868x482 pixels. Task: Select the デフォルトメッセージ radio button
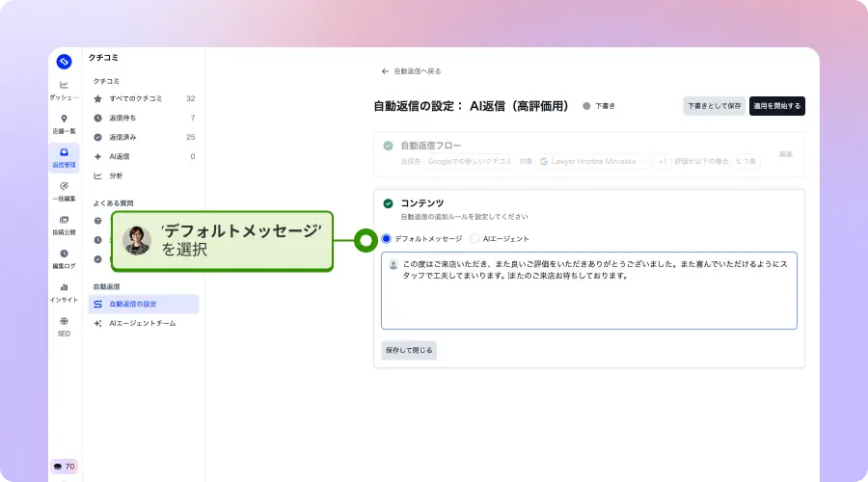387,238
